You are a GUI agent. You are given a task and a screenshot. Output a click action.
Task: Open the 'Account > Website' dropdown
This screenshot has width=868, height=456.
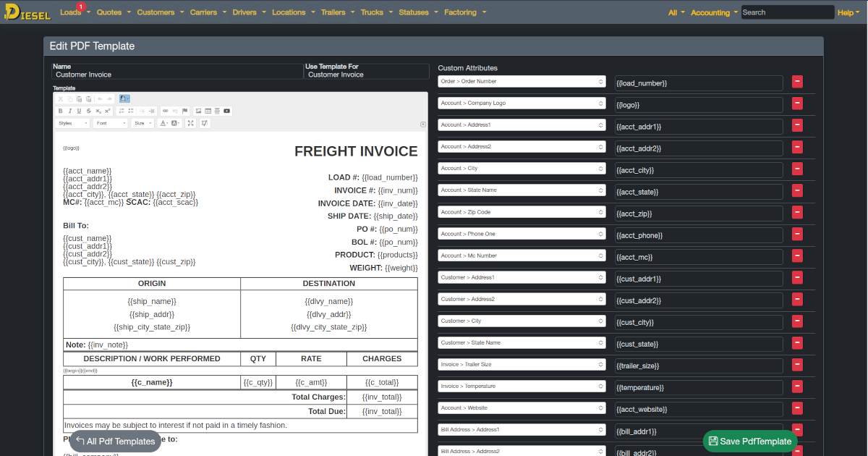coord(522,408)
